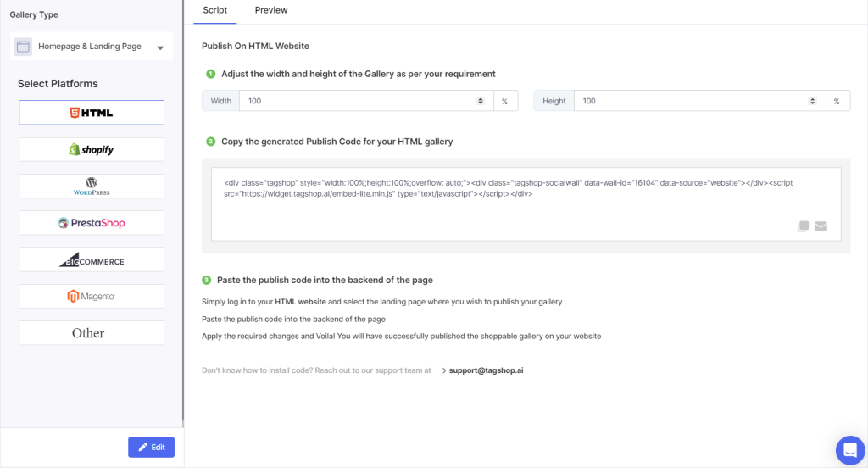Expand the Gallery Type dropdown arrow
Screen dimensions: 868x468
tap(160, 47)
